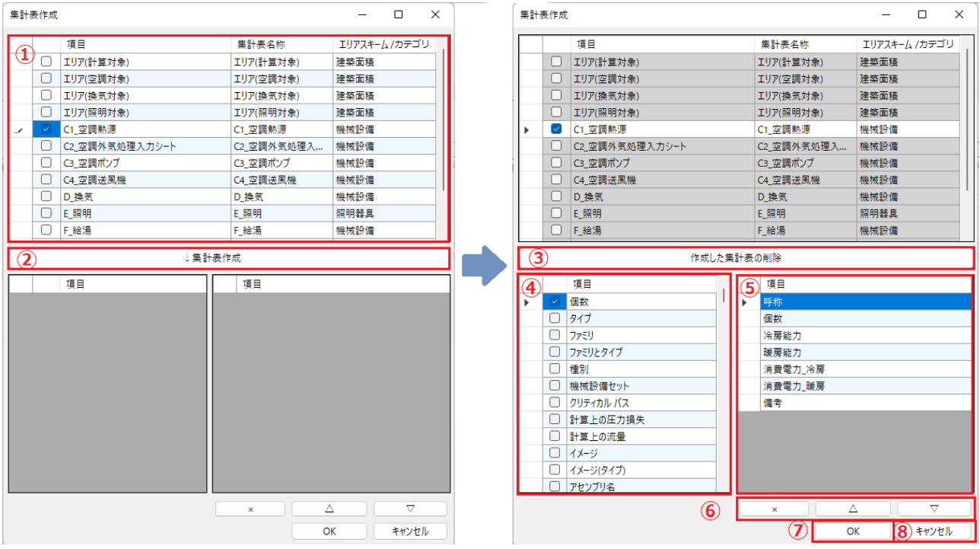Click the ↓集計表作成 button
980x549 pixels.
point(228,258)
